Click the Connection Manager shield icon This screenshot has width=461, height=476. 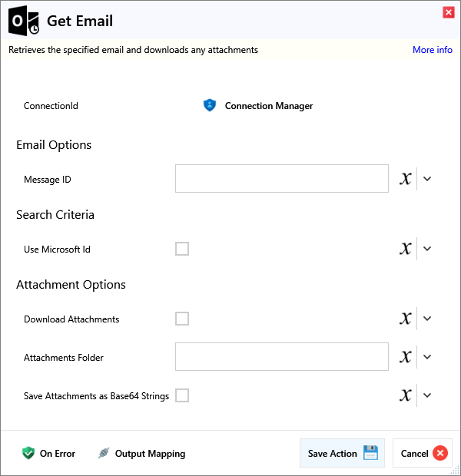(x=210, y=106)
